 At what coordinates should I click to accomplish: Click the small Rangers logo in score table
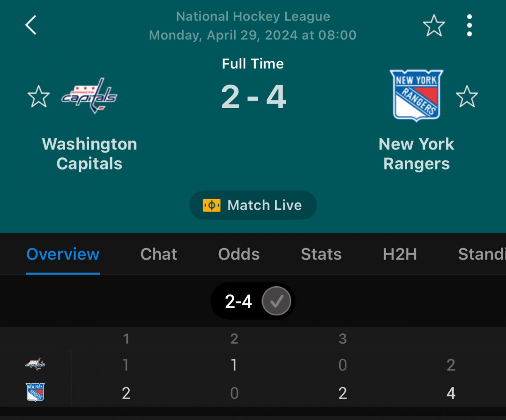pos(35,392)
